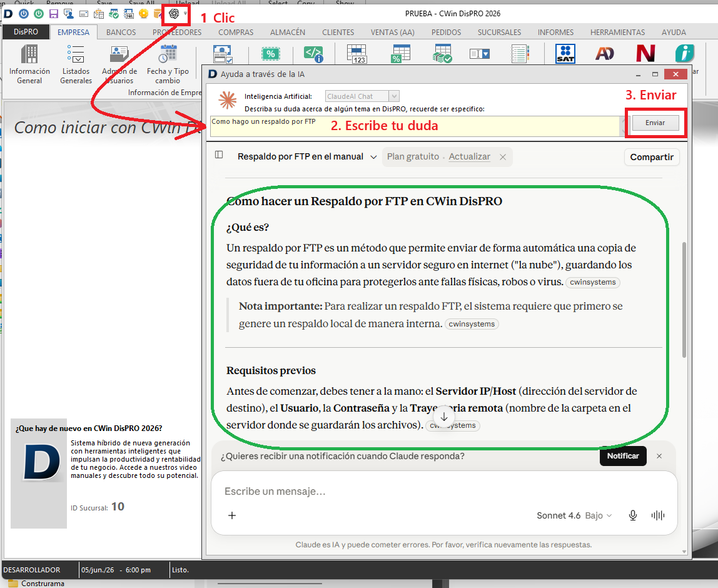This screenshot has height=588, width=718.
Task: Open Listados Generales
Action: coord(76,64)
